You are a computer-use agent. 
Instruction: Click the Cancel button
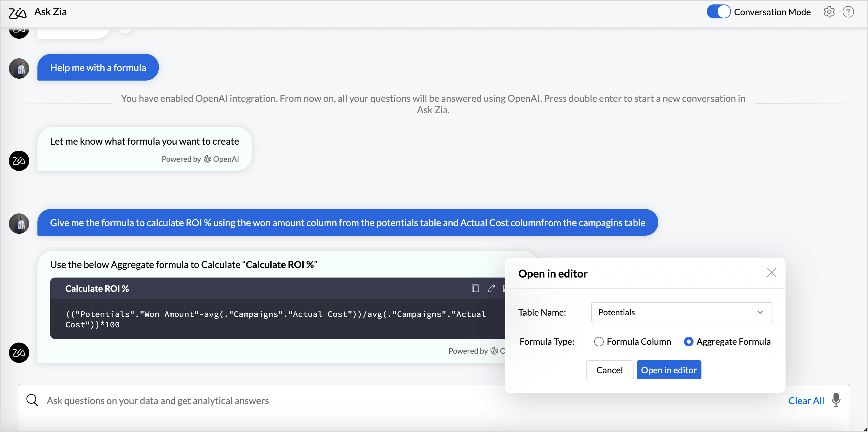(609, 370)
